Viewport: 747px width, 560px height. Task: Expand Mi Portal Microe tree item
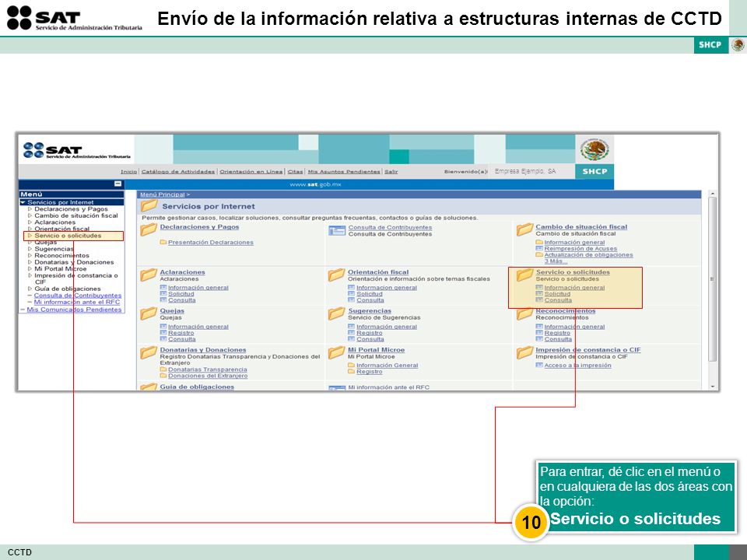[30, 269]
